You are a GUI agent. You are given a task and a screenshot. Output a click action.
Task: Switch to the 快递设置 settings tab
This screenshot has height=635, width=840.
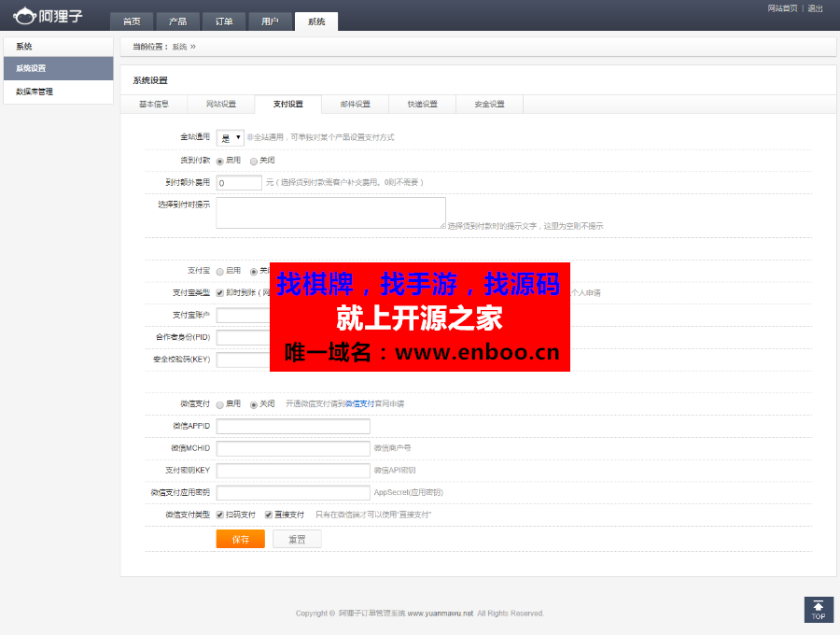point(422,104)
